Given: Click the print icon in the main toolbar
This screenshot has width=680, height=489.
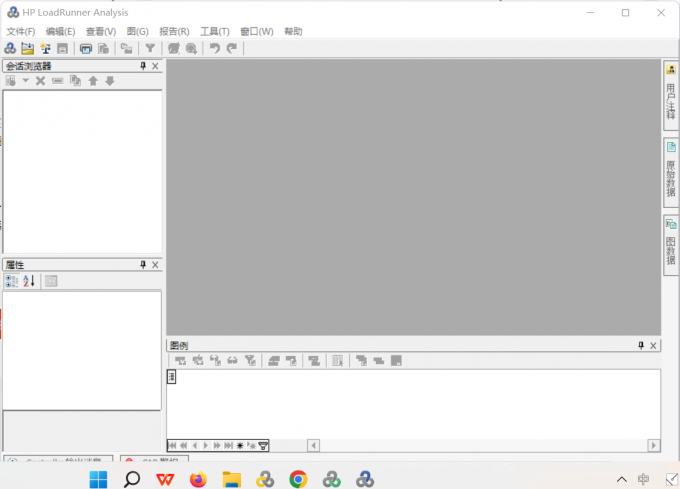Looking at the screenshot, I should coord(86,49).
